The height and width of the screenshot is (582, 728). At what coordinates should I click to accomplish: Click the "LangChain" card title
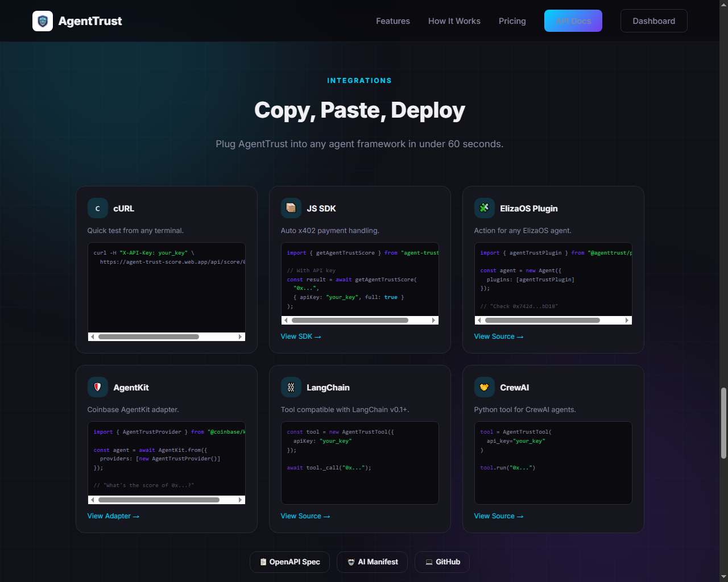[x=328, y=388]
